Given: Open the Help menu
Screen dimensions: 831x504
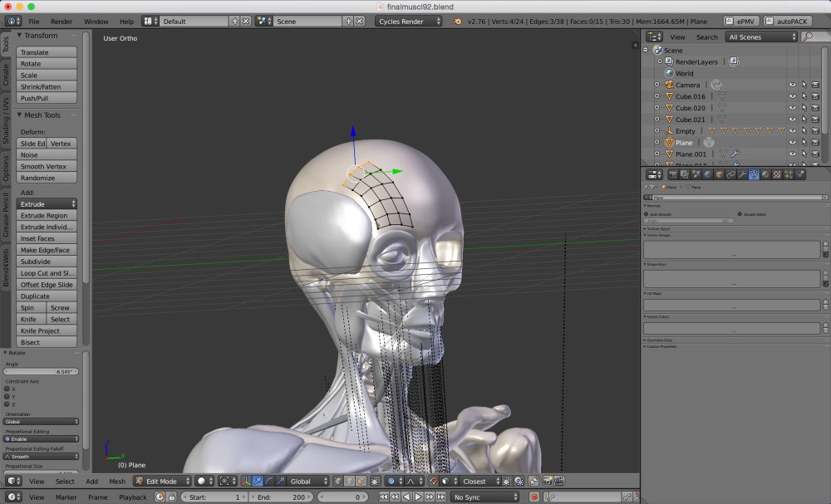Looking at the screenshot, I should (126, 22).
